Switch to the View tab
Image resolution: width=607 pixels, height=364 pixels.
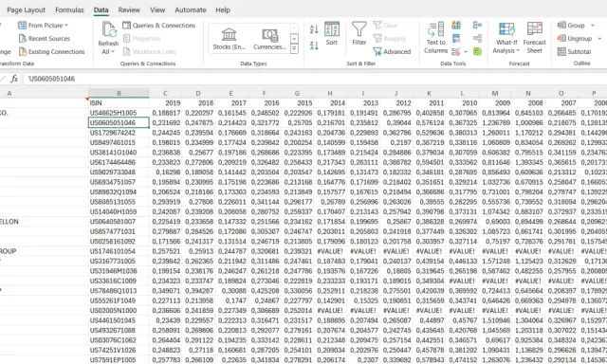point(157,9)
